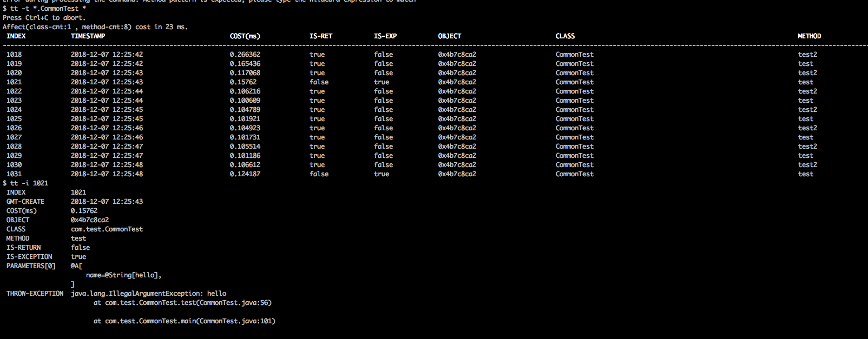The height and width of the screenshot is (339, 868).
Task: Click java.lang.IllegalArgumentException: hello text
Action: (148, 294)
